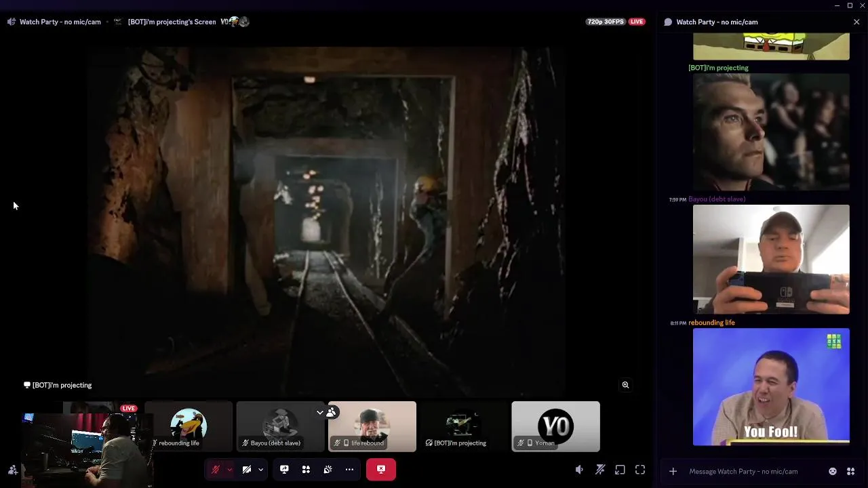Minimize the Discord window

(x=837, y=5)
